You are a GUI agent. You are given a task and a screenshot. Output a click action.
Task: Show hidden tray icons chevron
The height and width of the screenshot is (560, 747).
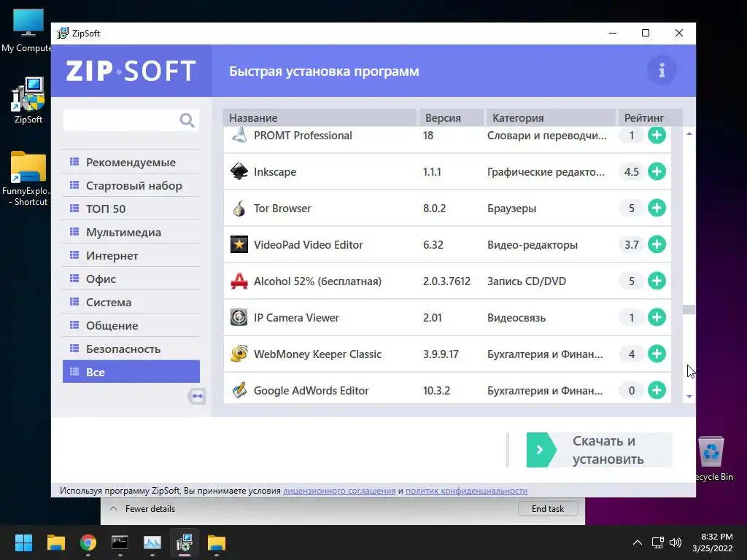pos(637,542)
